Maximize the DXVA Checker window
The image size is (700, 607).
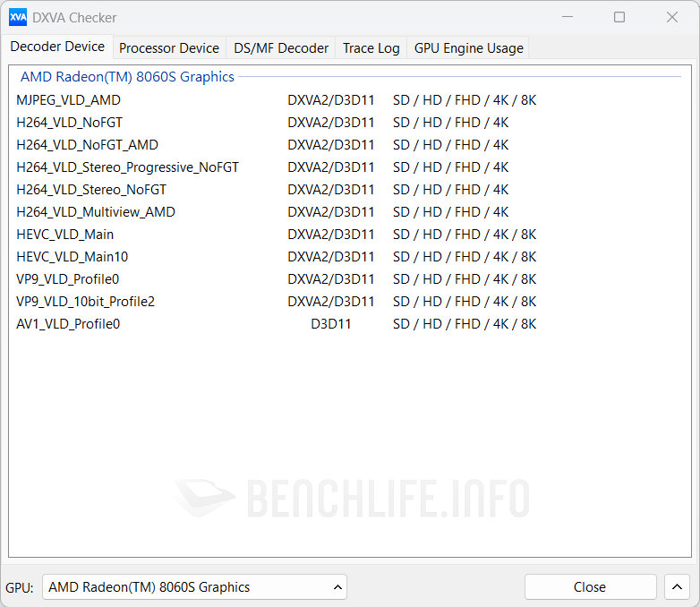[x=619, y=17]
